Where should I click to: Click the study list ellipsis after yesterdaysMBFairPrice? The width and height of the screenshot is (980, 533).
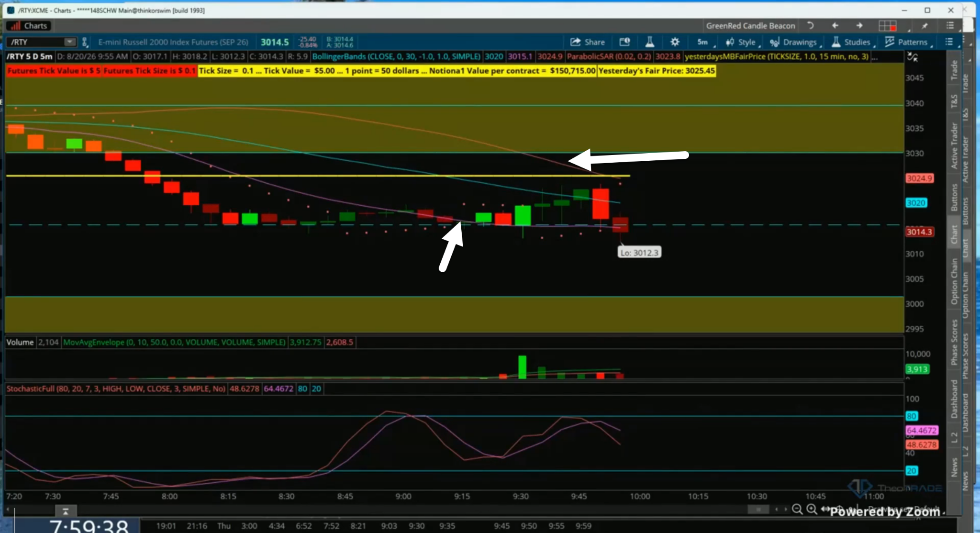click(x=875, y=57)
